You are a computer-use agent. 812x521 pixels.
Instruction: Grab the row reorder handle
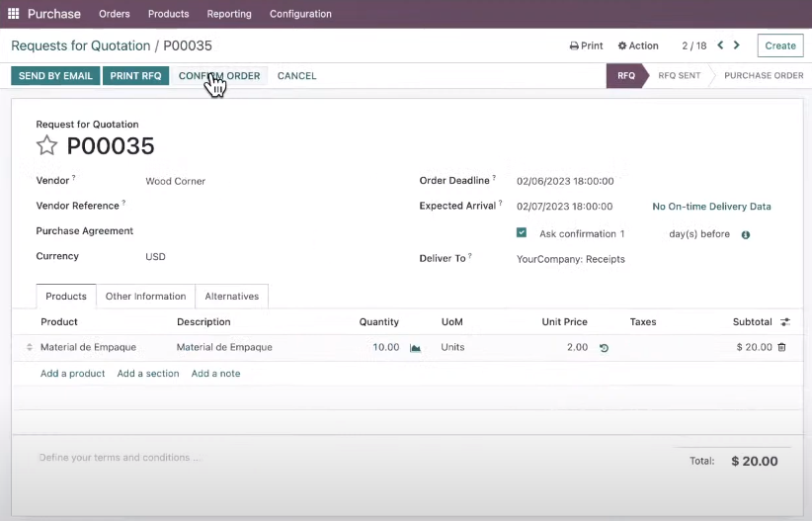30,347
